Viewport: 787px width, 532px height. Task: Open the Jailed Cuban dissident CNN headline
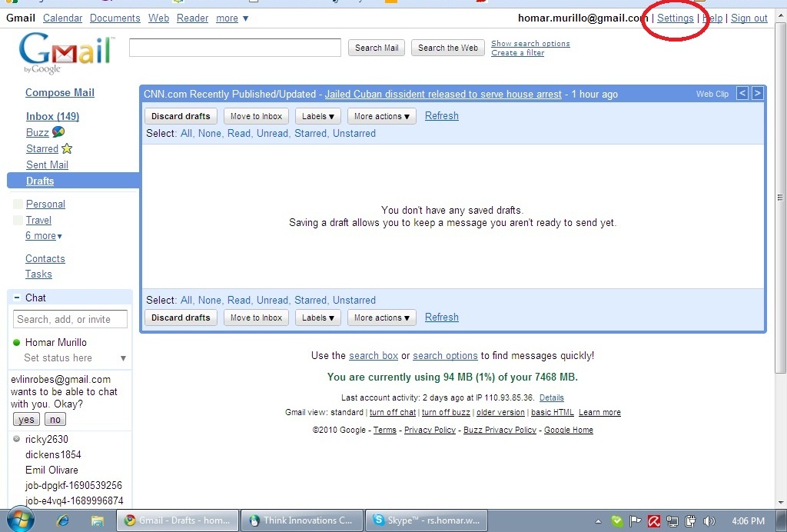(x=443, y=94)
